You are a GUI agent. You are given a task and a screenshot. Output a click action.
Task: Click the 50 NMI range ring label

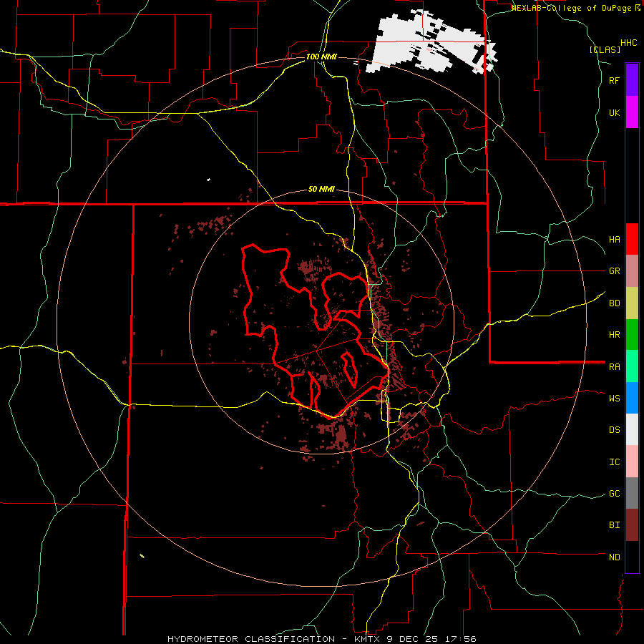[x=321, y=189]
